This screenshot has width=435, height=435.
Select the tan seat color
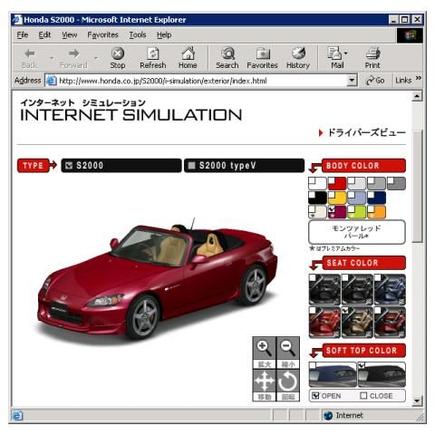pos(357,322)
